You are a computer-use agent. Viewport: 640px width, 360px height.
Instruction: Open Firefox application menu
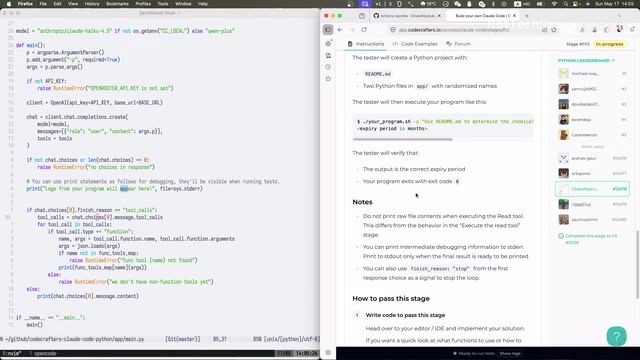(x=25, y=4)
